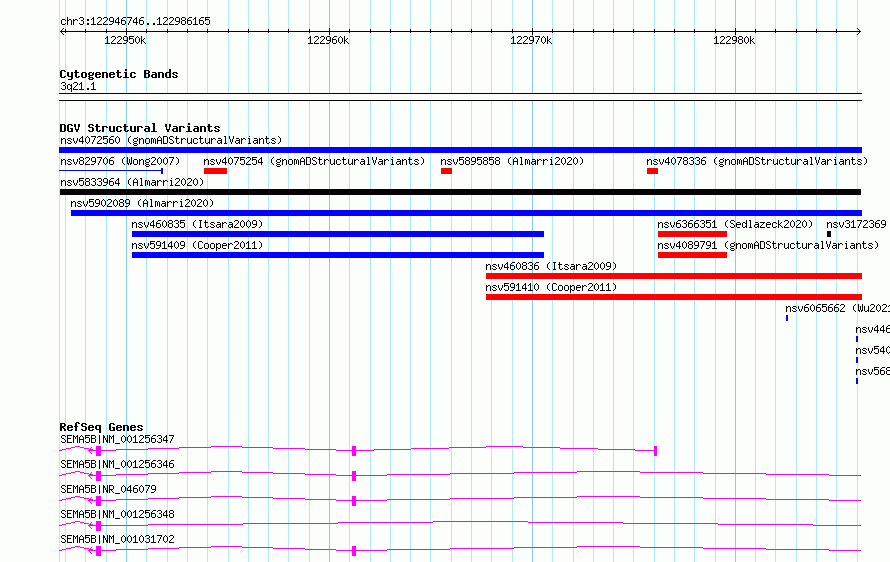Click the nsv5902089 (Almarri2020) label
Viewport: 890px width, 562px height.
point(142,203)
